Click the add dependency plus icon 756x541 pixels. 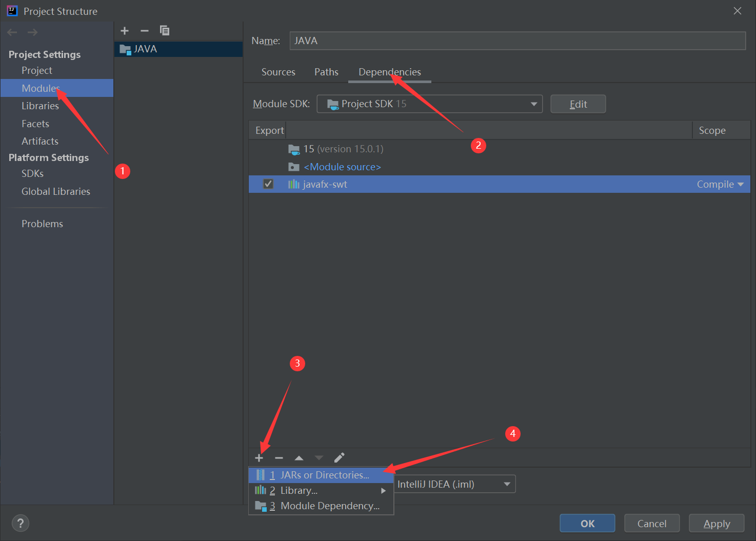[x=259, y=458]
